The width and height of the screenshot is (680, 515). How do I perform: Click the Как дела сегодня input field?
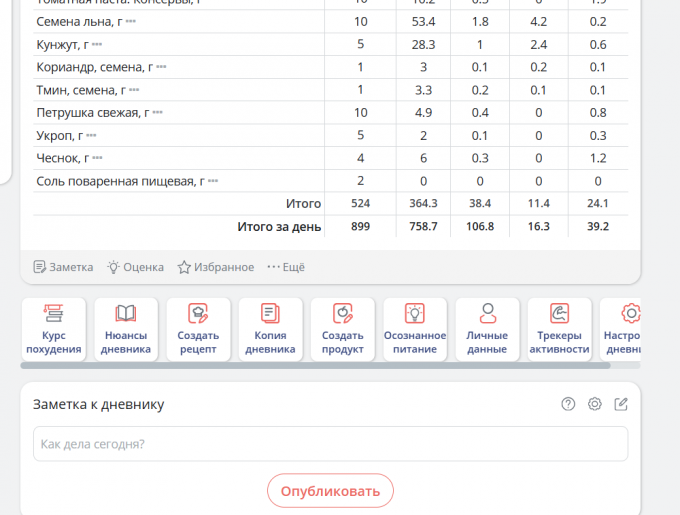(330, 444)
